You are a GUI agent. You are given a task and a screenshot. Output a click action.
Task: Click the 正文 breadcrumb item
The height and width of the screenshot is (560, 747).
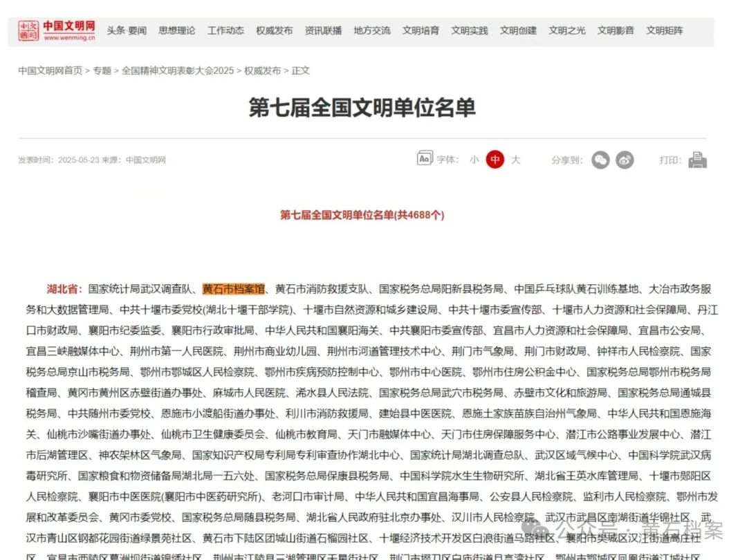pos(301,71)
